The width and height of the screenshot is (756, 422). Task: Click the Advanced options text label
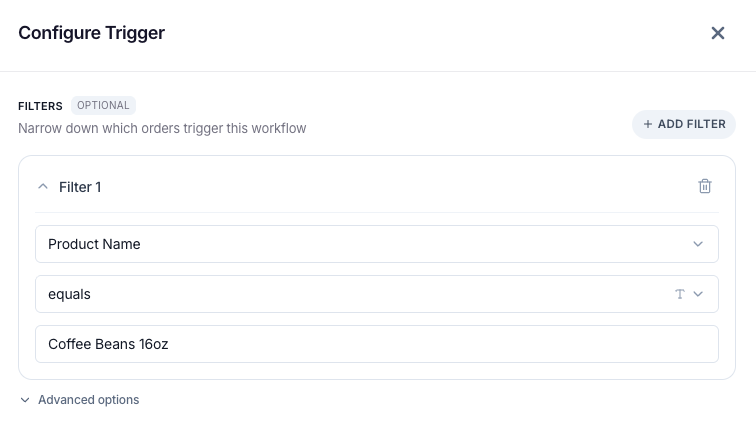coord(89,400)
